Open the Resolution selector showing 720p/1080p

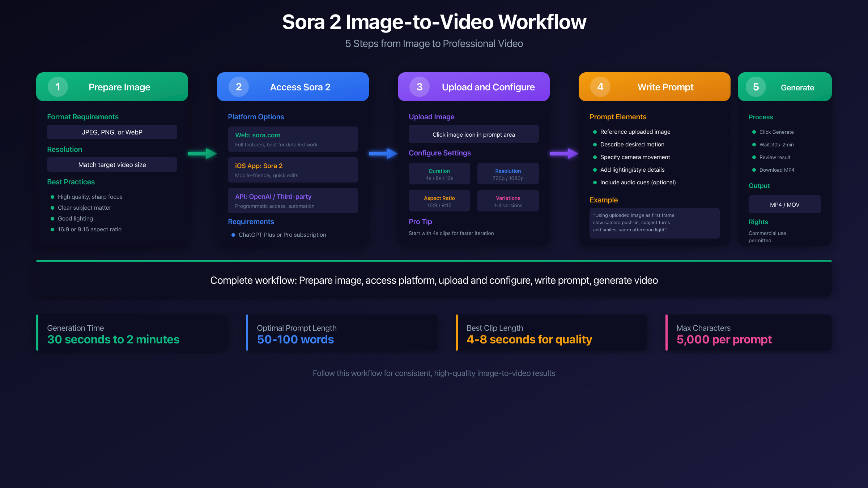(x=508, y=174)
